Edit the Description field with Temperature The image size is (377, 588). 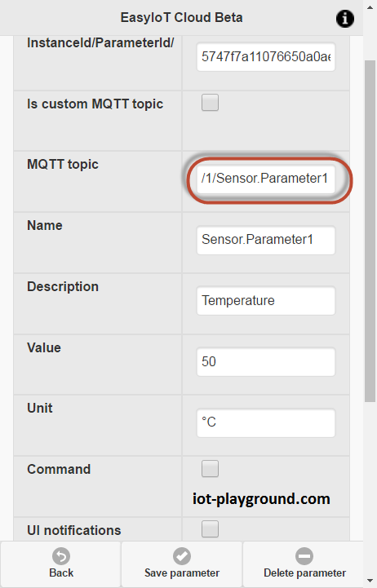coord(266,301)
